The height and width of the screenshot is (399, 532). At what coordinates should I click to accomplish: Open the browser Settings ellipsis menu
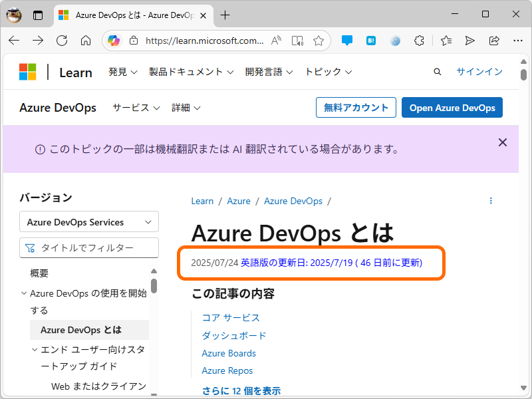[518, 41]
